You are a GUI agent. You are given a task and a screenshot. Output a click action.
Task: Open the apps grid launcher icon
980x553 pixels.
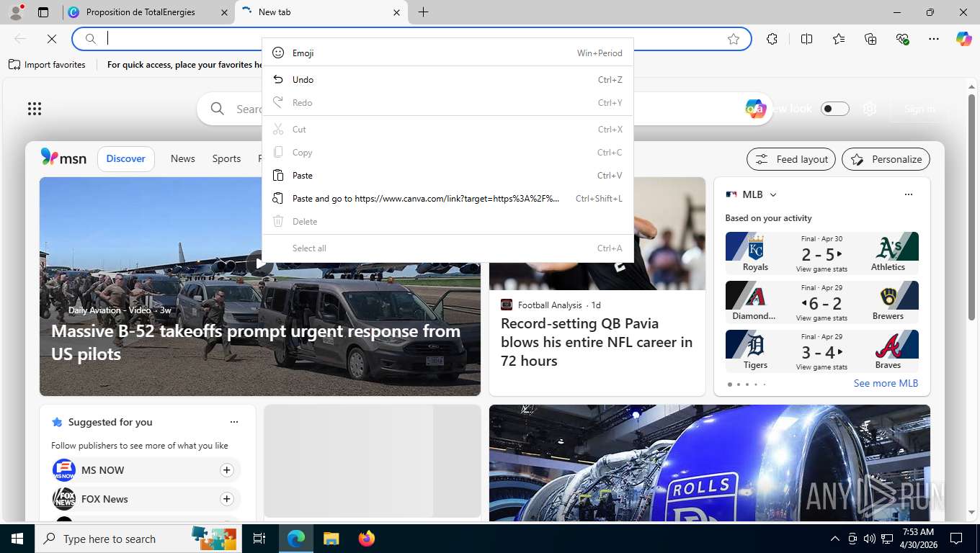click(x=35, y=109)
